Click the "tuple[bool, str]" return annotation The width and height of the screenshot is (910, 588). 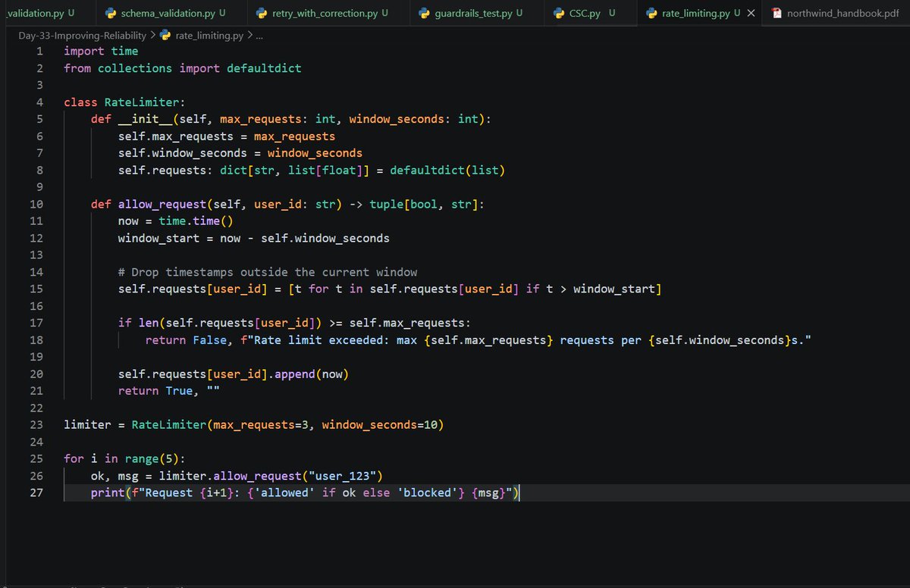pos(424,204)
